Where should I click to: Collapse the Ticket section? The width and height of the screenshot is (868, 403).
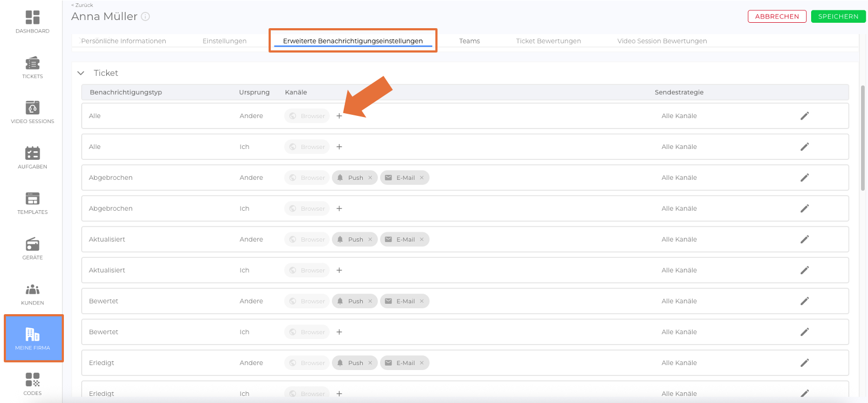81,73
